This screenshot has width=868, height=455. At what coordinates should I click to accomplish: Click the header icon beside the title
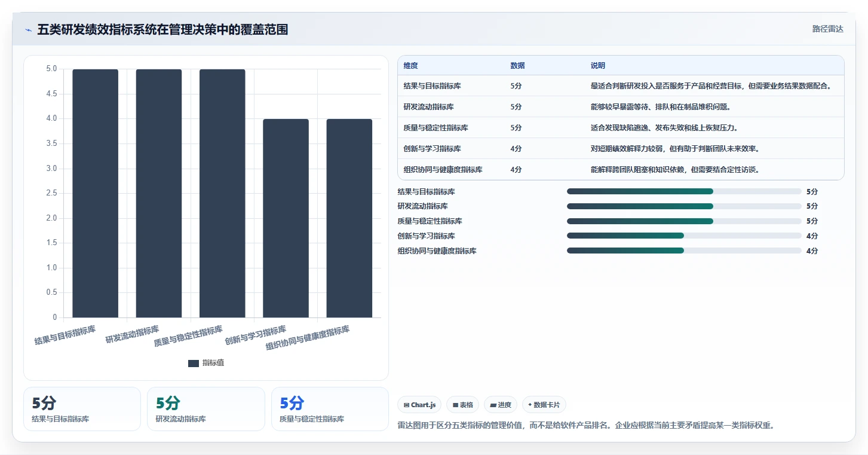click(x=28, y=30)
